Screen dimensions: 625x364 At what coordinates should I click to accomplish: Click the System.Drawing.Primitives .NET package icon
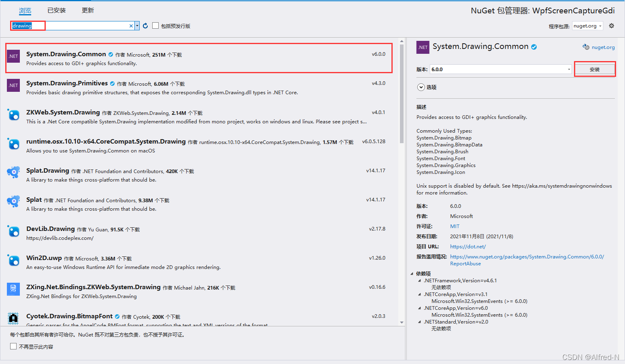[x=13, y=85]
